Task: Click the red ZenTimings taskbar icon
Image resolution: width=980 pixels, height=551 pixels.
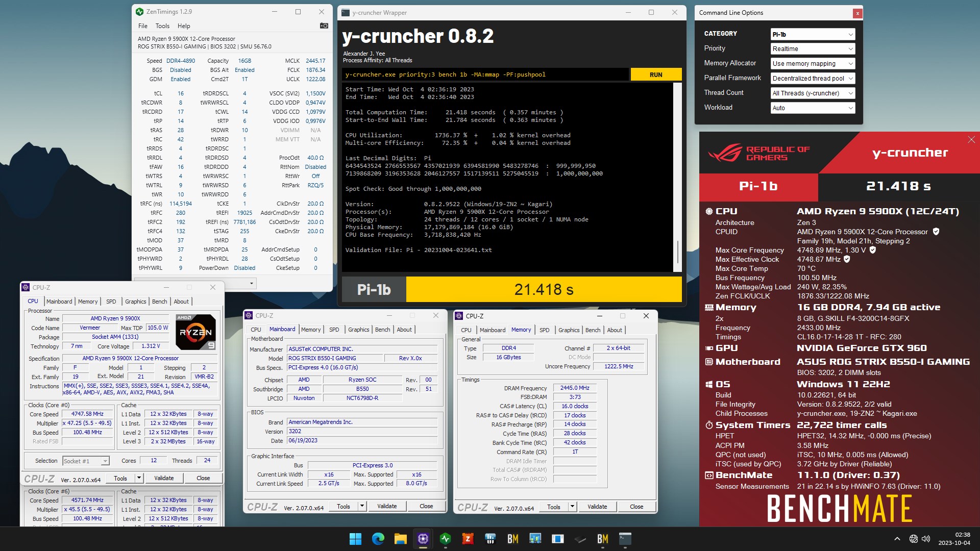Action: pyautogui.click(x=468, y=539)
